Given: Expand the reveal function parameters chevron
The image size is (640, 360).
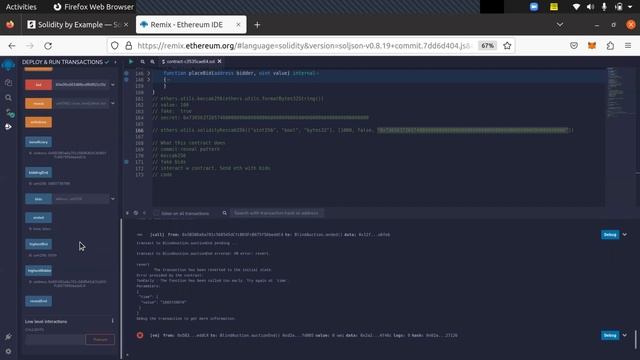Looking at the screenshot, I should pyautogui.click(x=113, y=104).
